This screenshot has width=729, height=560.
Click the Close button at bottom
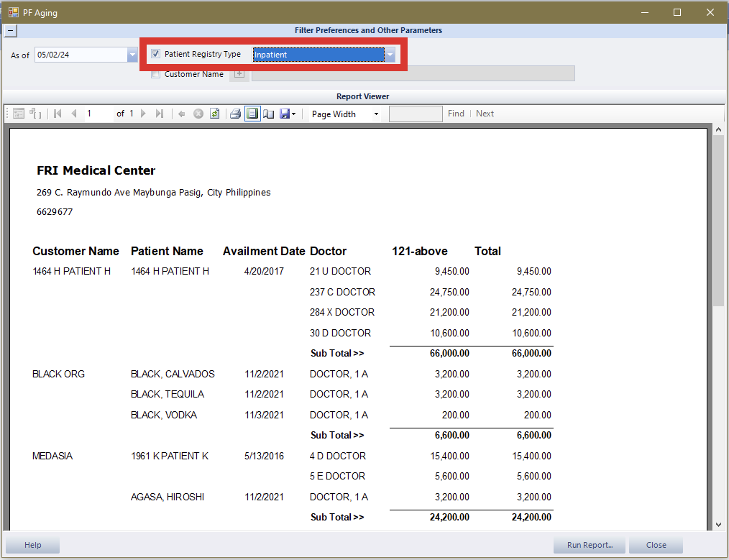(x=656, y=545)
